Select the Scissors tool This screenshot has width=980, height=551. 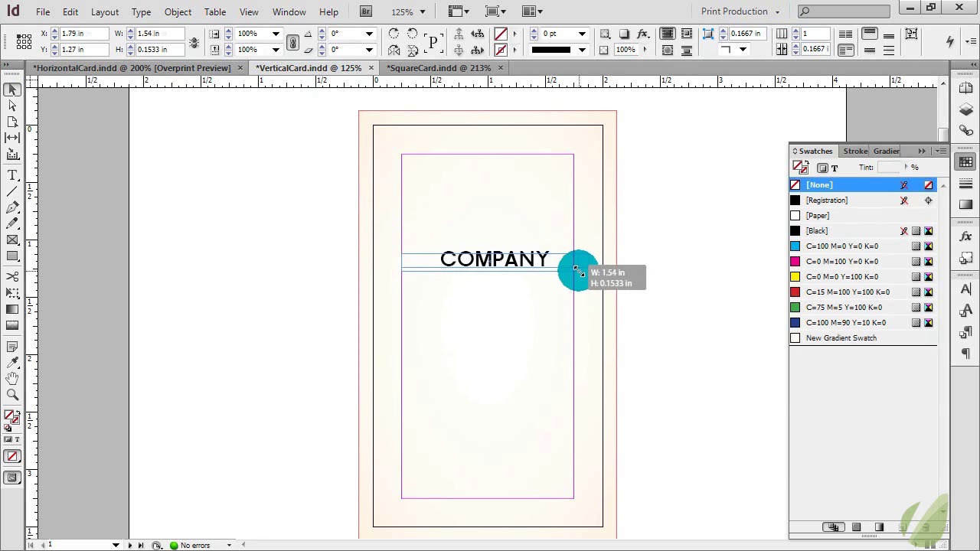point(12,276)
